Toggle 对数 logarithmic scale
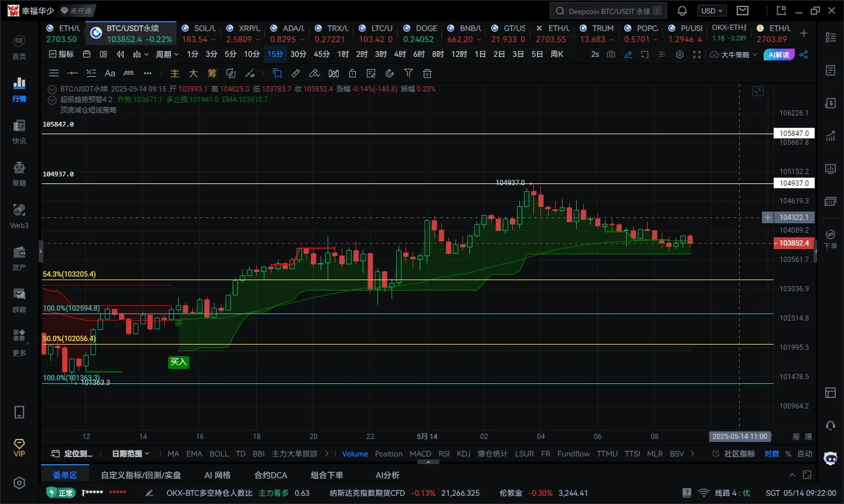 pos(772,454)
